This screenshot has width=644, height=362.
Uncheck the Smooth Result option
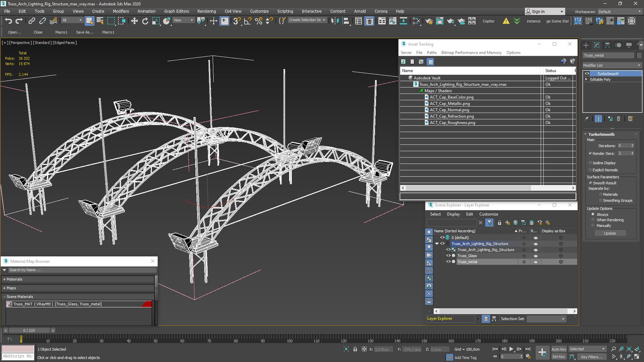click(590, 183)
